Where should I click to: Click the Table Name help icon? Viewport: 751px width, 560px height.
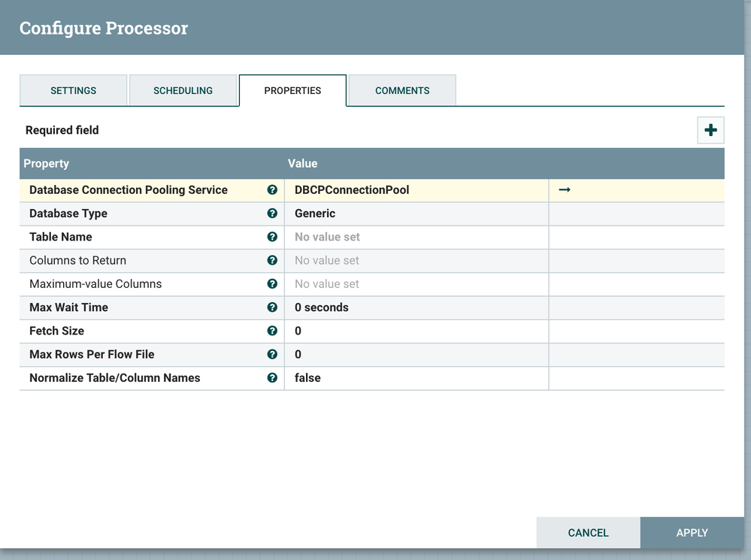coord(272,237)
